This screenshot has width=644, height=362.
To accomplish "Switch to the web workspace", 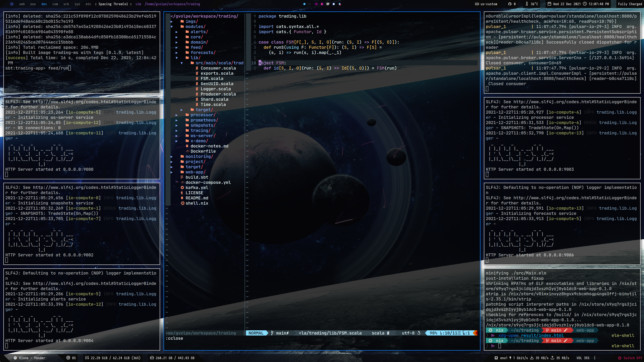I will pyautogui.click(x=22, y=4).
